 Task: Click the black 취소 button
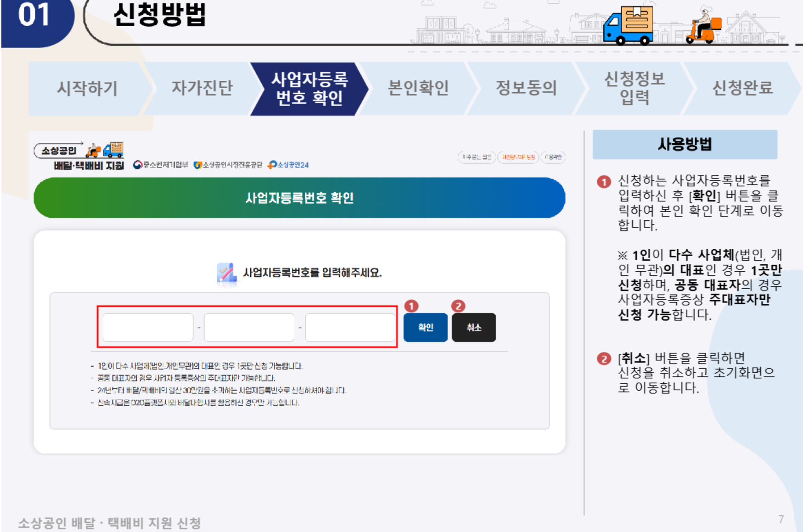[x=473, y=327]
